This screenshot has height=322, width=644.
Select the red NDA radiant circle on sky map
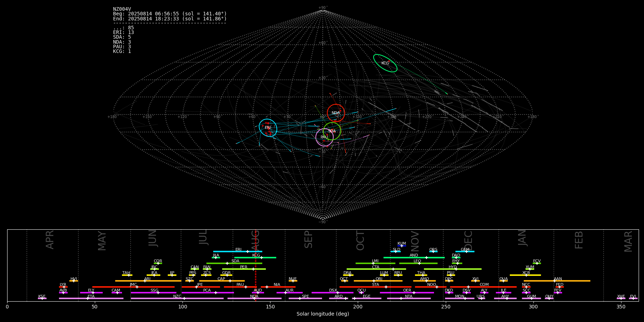(336, 113)
